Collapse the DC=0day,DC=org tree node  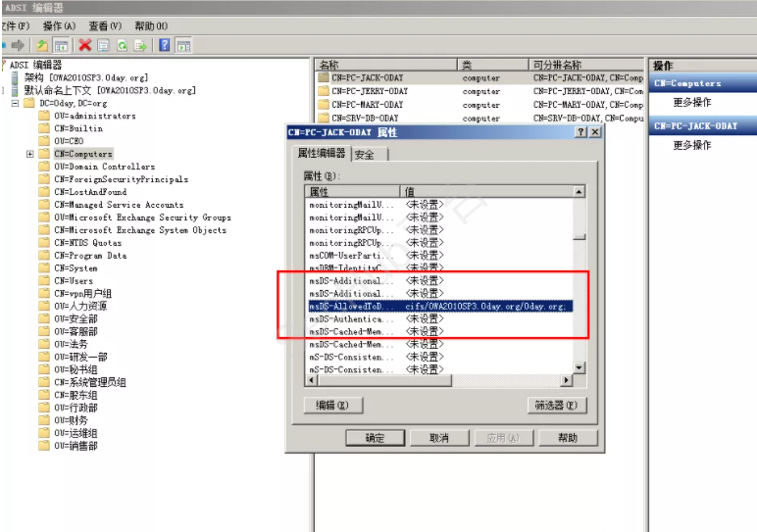pos(17,103)
